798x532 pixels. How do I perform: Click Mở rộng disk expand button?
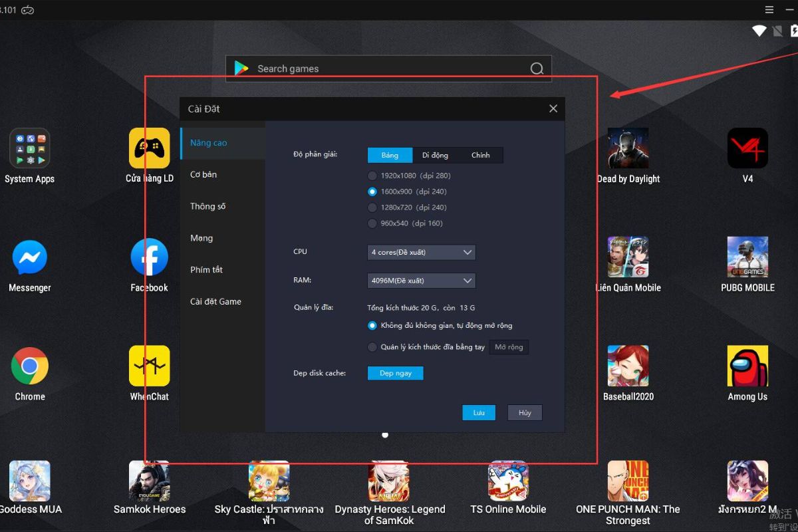[x=509, y=347]
